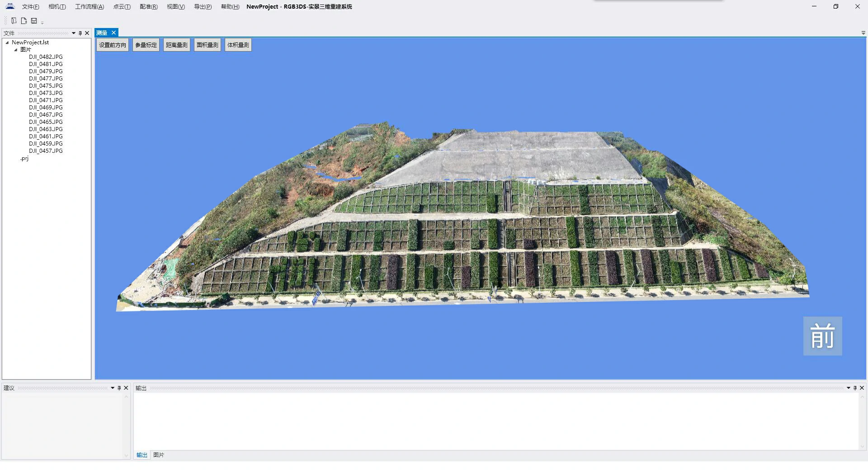The image size is (868, 470).
Task: Click the new document toolbar icon
Action: coord(24,21)
